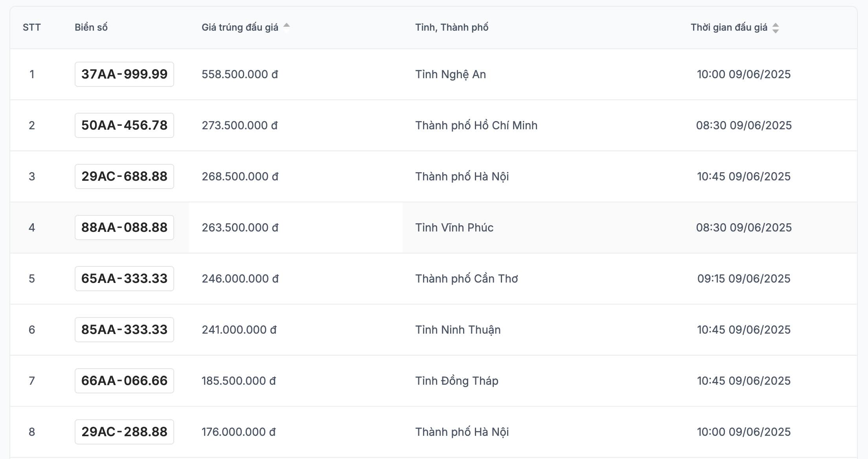Open license plate 37AA-999.99

coord(124,74)
